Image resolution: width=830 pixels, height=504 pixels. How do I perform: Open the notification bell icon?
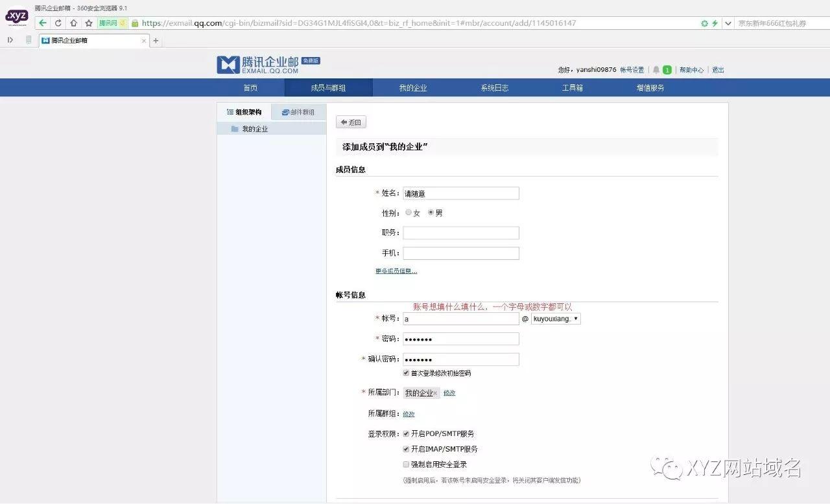click(656, 69)
